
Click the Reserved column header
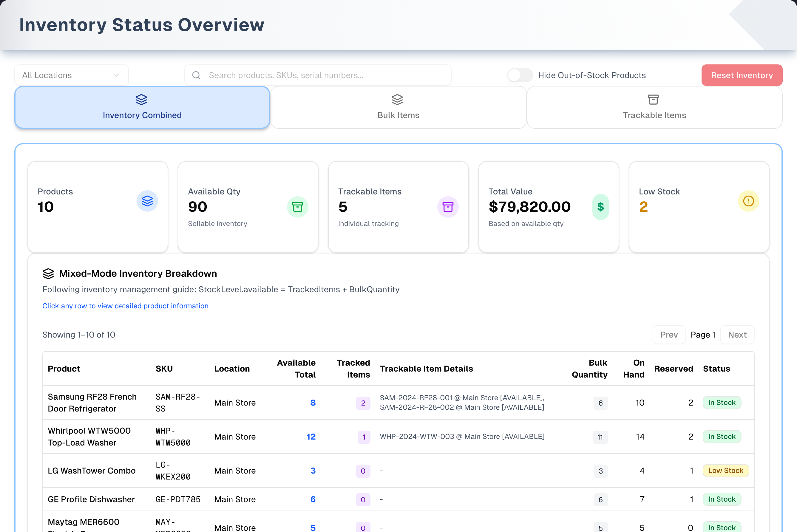tap(674, 369)
